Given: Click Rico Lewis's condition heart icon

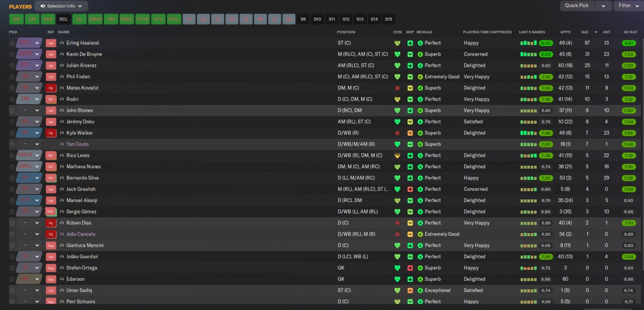Looking at the screenshot, I should [x=397, y=156].
